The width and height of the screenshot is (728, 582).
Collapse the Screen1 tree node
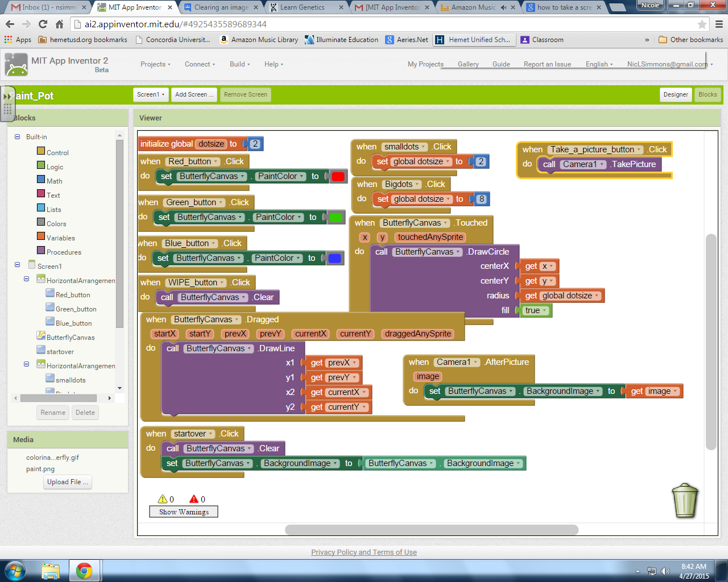coord(17,265)
